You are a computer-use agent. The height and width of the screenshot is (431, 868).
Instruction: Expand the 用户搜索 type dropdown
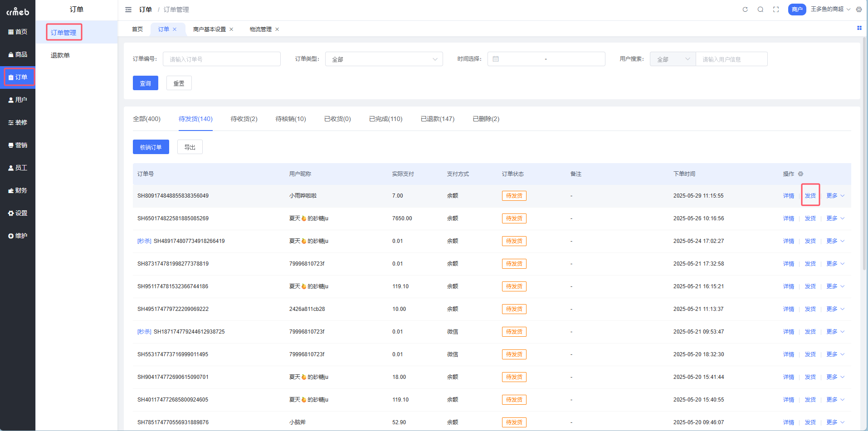pos(673,59)
